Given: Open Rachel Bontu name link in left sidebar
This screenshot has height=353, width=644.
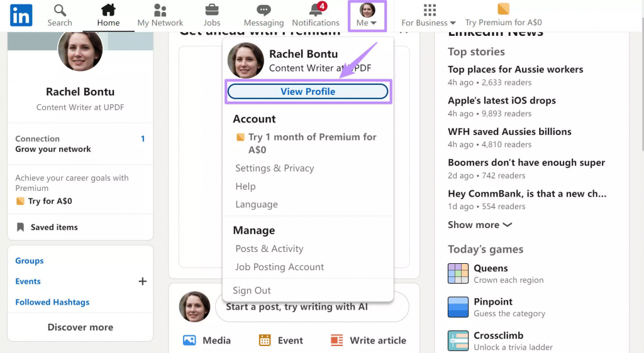Looking at the screenshot, I should click(80, 92).
